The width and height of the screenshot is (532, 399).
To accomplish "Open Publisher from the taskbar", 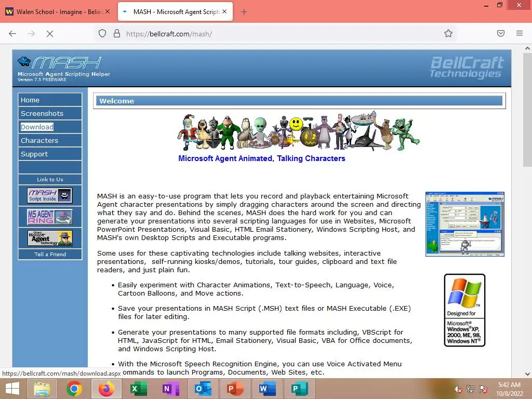I will click(x=300, y=389).
